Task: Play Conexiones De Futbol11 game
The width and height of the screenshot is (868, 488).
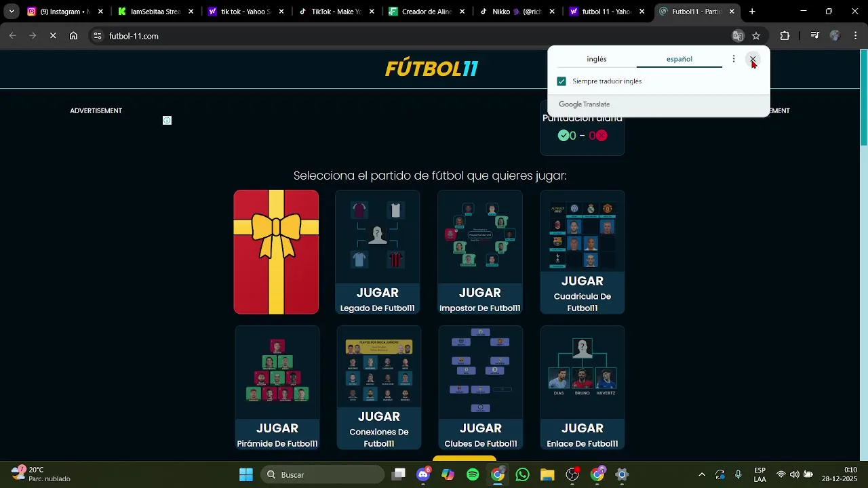Action: [379, 388]
